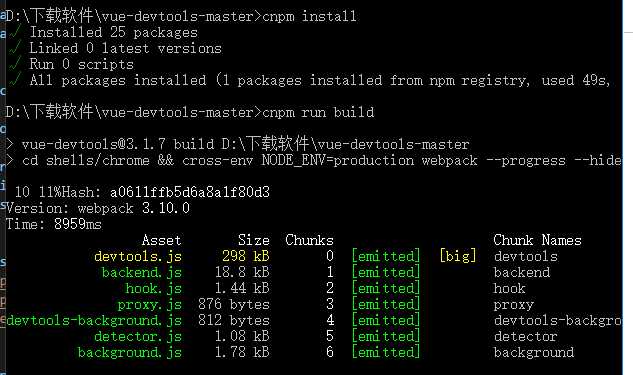Click the proxy.js asset name
The image size is (633, 375).
point(149,304)
